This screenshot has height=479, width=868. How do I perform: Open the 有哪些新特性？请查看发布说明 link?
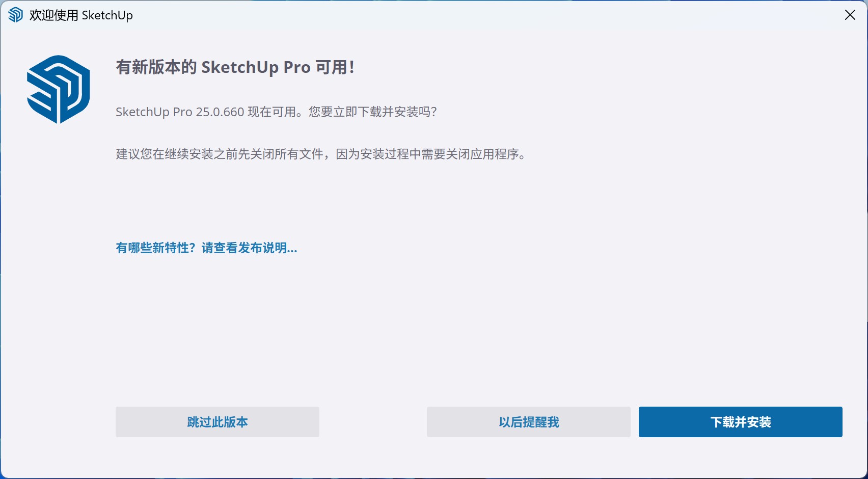point(206,248)
